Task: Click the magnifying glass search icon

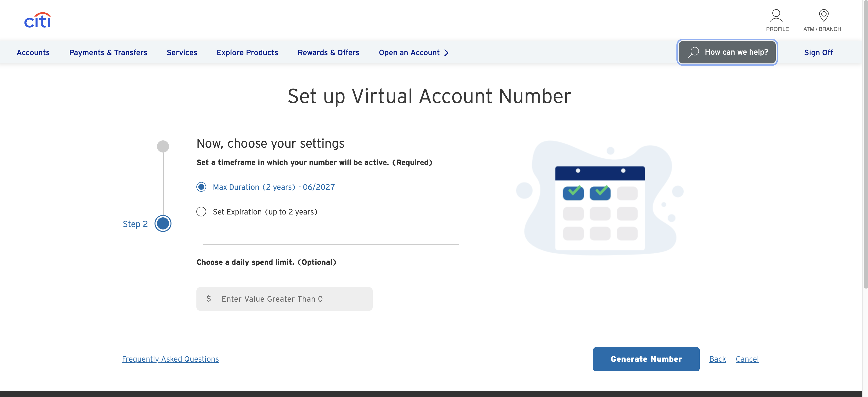Action: (x=693, y=52)
